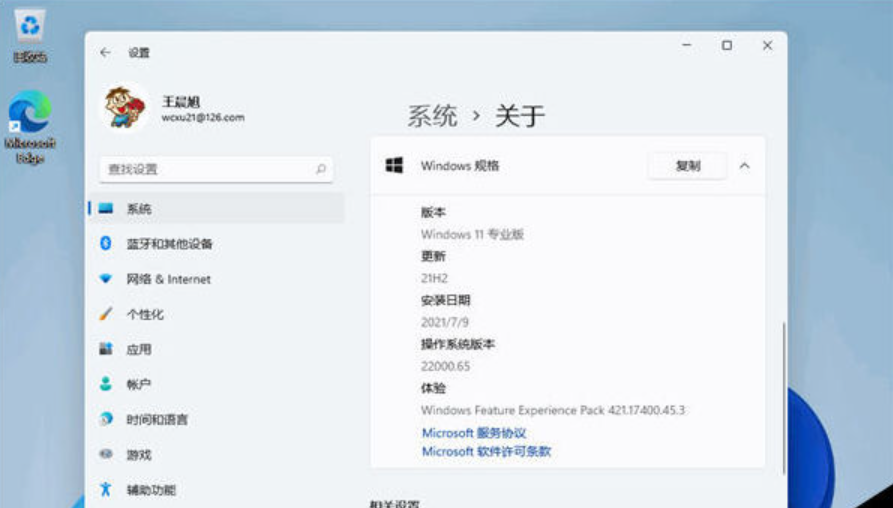The width and height of the screenshot is (893, 508).
Task: Go back with the Settings back arrow
Action: [x=105, y=52]
